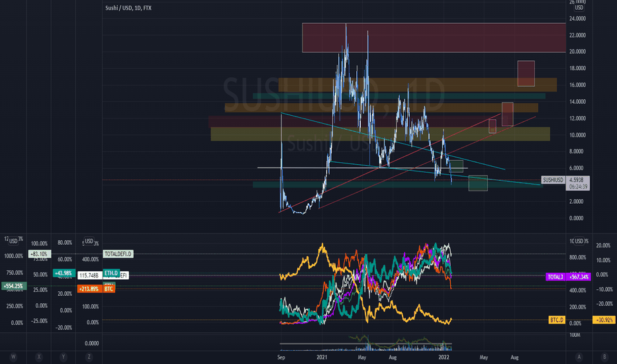
Task: Select the red target box near 18.0000
Action: coord(526,73)
